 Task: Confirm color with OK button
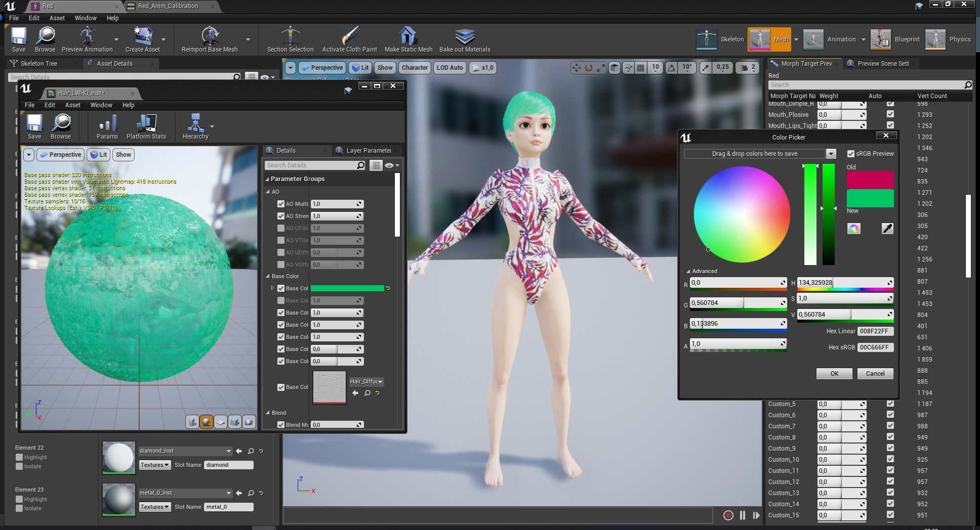coord(834,374)
